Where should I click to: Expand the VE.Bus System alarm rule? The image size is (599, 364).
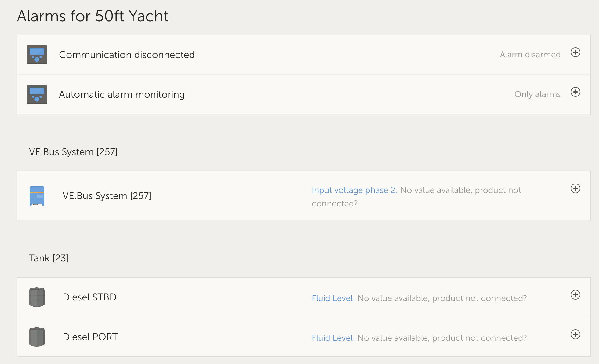pos(575,189)
